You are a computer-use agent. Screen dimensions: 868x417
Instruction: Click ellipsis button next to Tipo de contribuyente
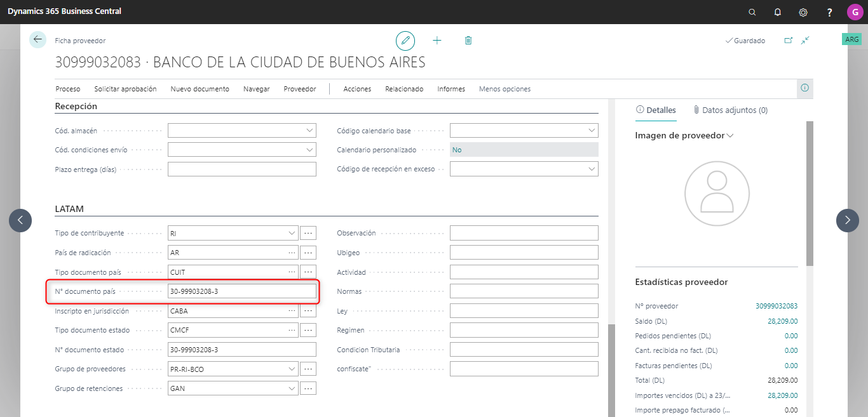pyautogui.click(x=308, y=233)
